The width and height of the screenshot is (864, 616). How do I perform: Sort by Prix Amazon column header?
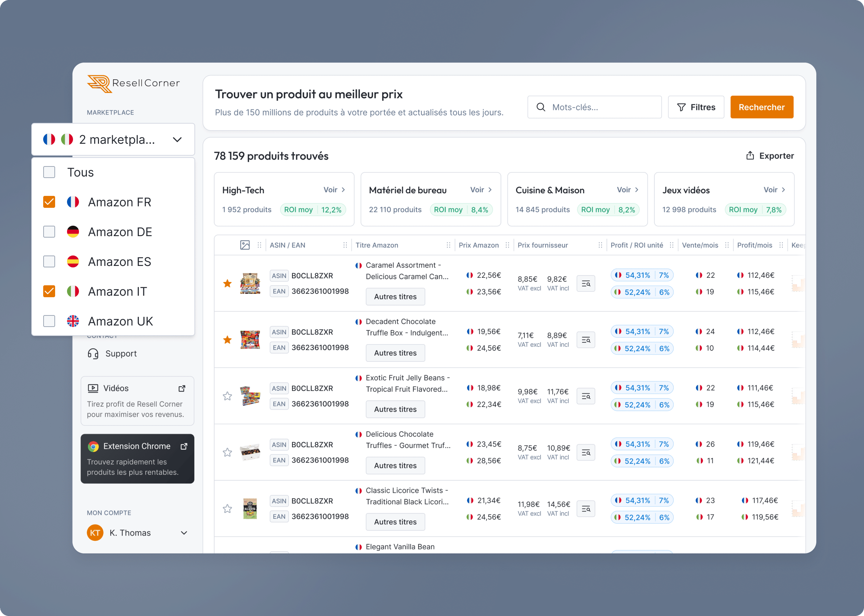tap(479, 245)
